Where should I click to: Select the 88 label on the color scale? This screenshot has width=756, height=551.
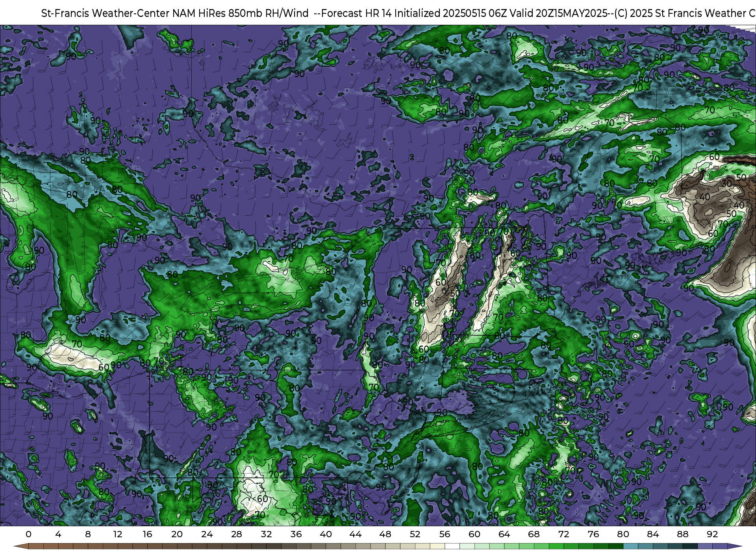point(683,534)
